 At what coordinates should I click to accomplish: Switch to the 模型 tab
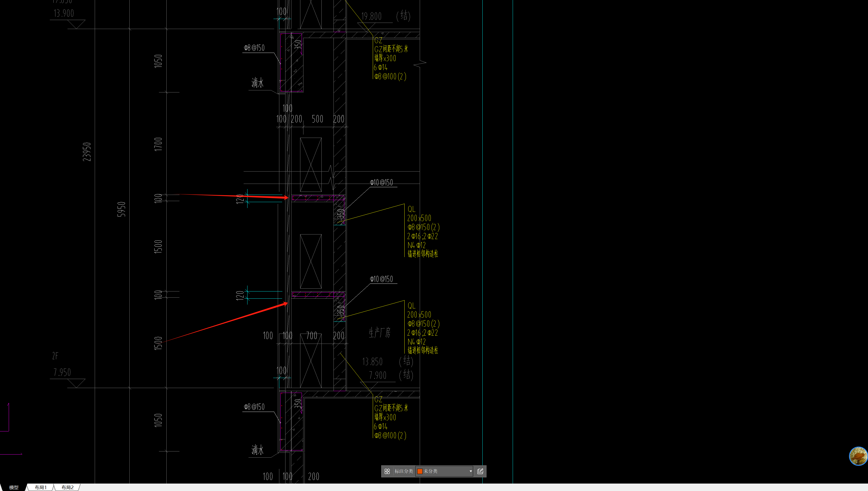[x=14, y=487]
